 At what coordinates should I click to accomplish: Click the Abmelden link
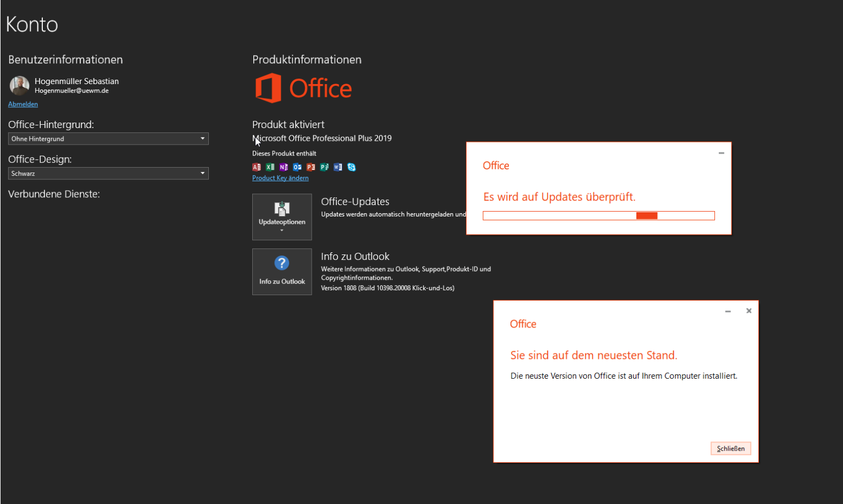pos(23,104)
